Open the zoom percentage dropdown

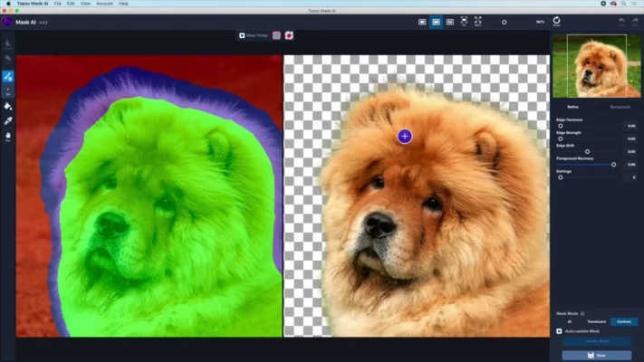540,22
